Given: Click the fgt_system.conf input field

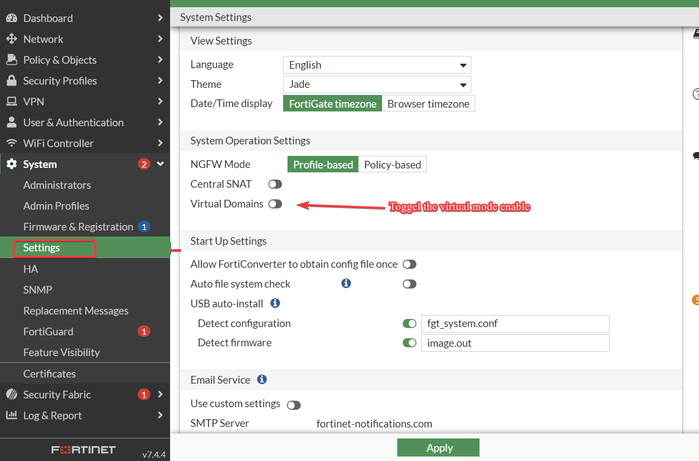Looking at the screenshot, I should (515, 324).
